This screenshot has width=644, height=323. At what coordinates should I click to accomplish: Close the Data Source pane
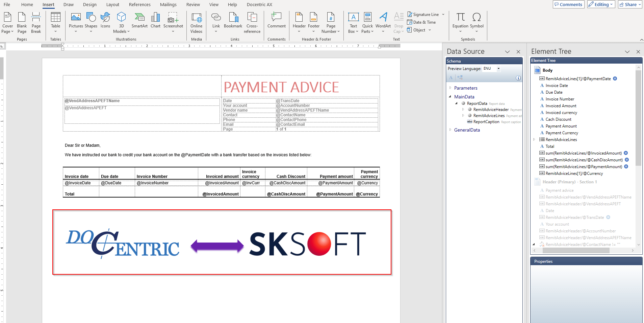point(518,52)
